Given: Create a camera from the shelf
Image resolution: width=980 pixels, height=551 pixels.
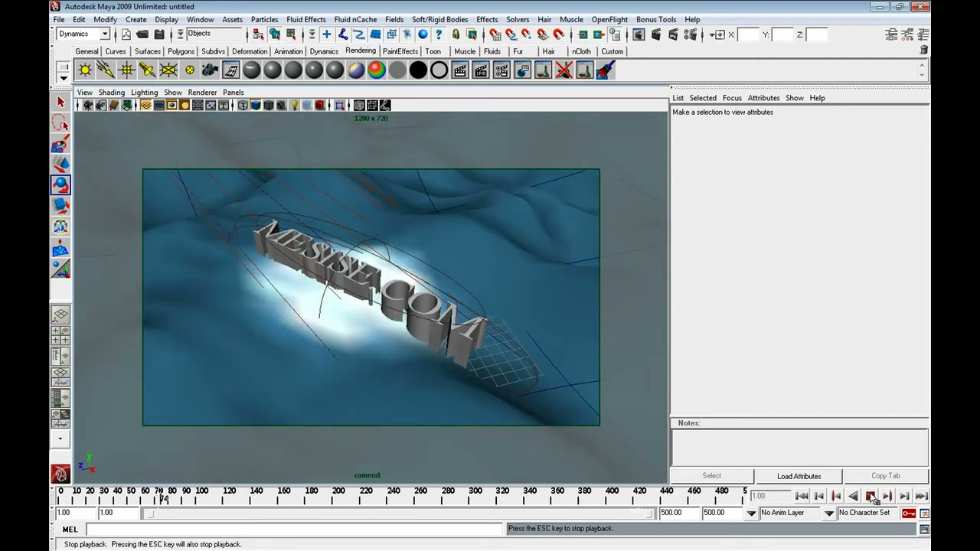Looking at the screenshot, I should pos(210,70).
